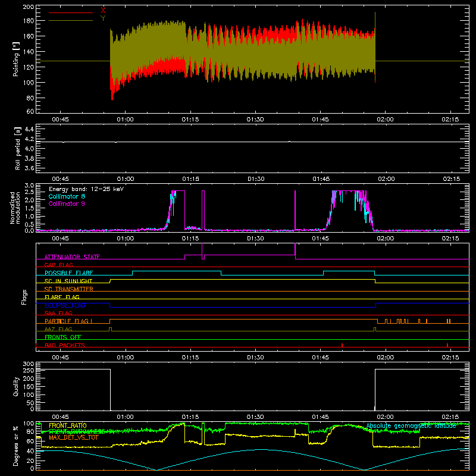Click the Roll period axis title
Viewport: 476px width, 476px height.
pyautogui.click(x=17, y=149)
